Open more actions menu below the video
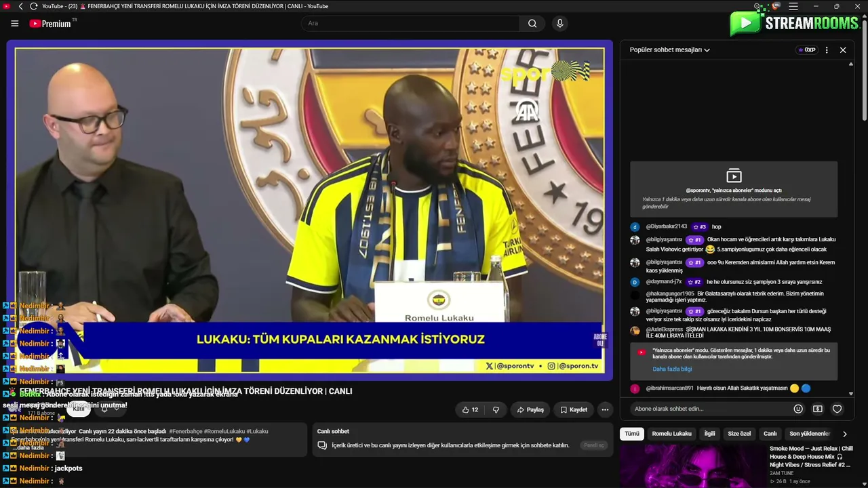Viewport: 868px width, 488px height. tap(605, 409)
